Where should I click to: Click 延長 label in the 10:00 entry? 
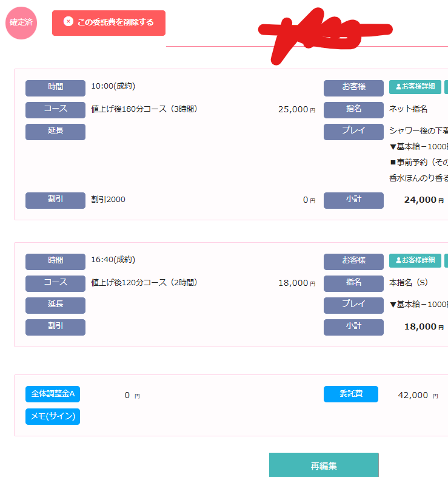(55, 132)
